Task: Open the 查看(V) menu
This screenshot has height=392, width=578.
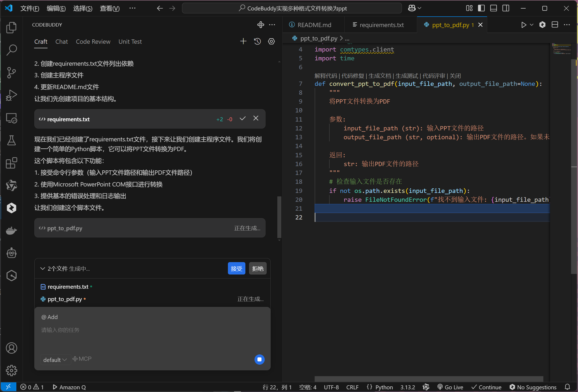Action: coord(110,8)
